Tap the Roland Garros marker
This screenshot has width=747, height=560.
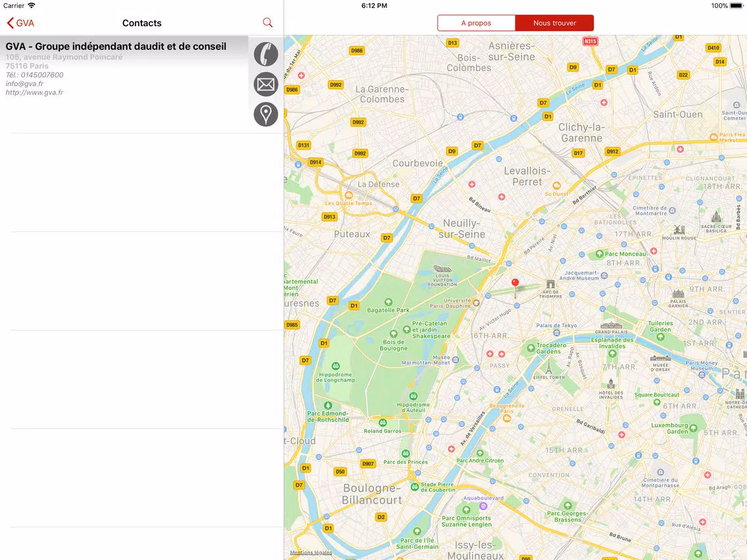[383, 423]
